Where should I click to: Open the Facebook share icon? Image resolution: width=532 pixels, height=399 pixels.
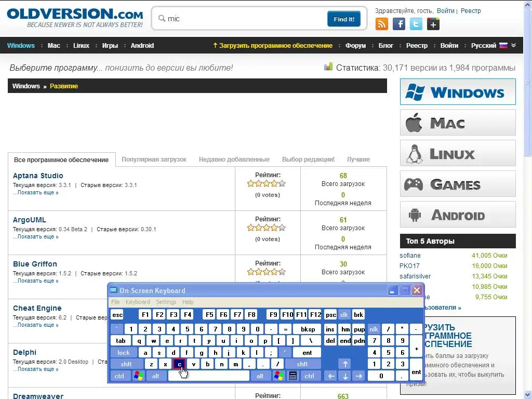399,24
